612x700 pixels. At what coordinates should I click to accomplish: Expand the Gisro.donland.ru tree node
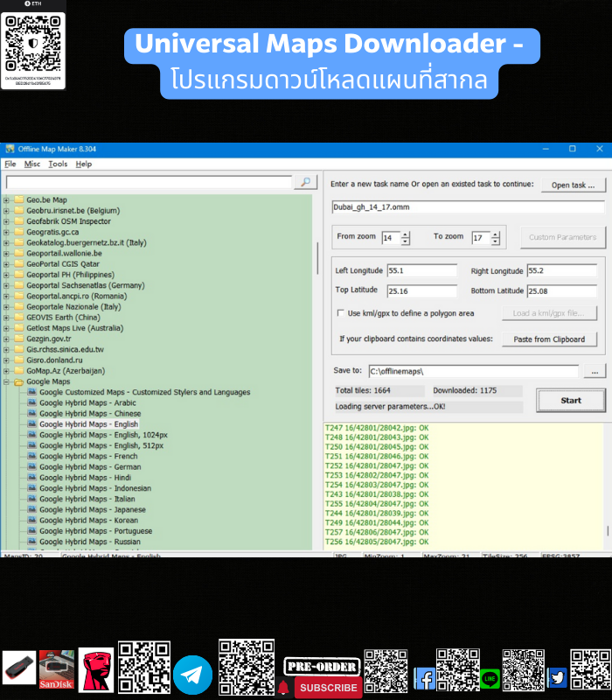click(6, 360)
